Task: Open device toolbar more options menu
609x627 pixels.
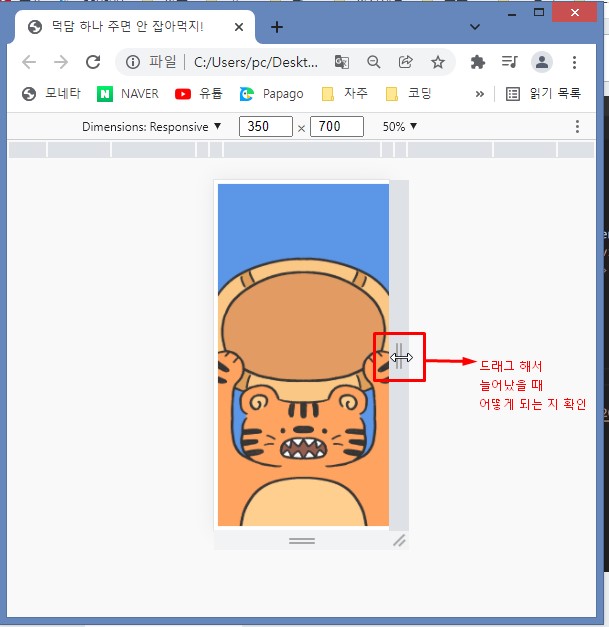Action: coord(577,127)
